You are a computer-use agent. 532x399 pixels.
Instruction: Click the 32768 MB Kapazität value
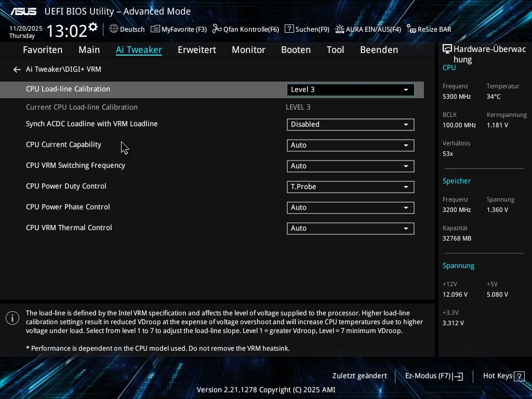(x=457, y=238)
